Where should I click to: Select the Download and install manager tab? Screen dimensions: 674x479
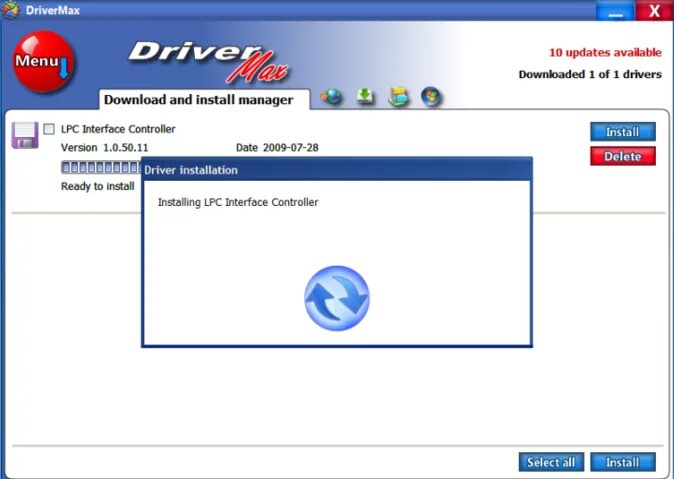[204, 100]
